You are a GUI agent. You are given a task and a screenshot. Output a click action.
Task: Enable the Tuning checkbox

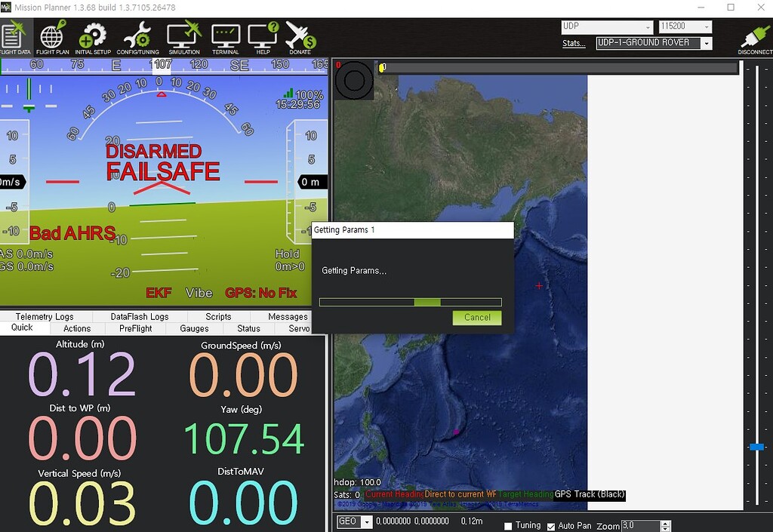pyautogui.click(x=509, y=525)
